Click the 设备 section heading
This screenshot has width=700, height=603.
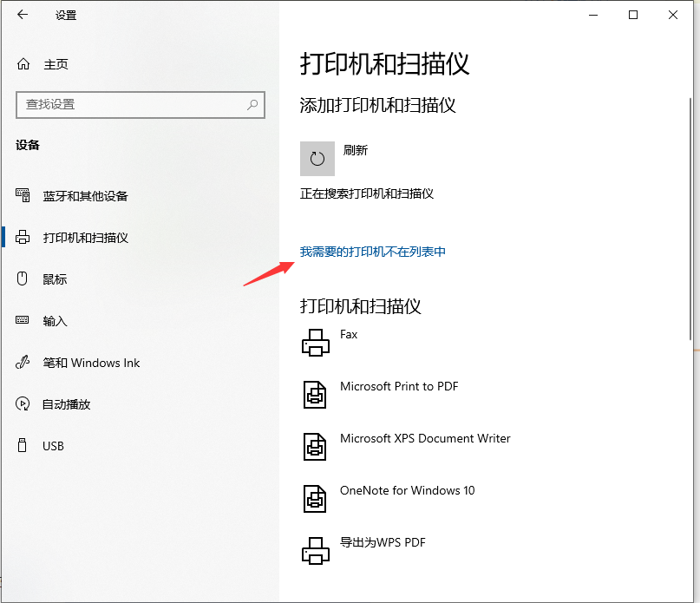click(x=29, y=145)
